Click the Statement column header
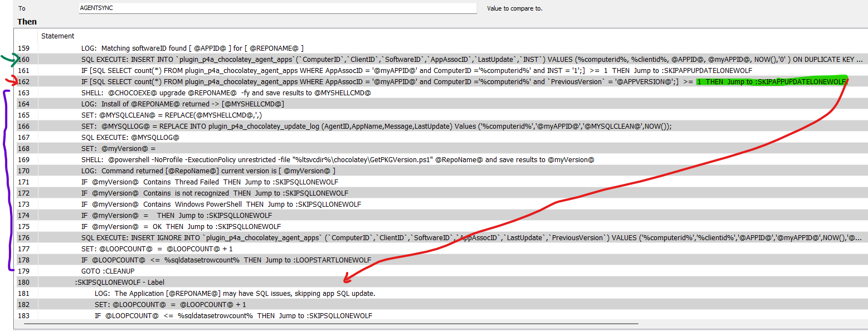 coord(57,36)
